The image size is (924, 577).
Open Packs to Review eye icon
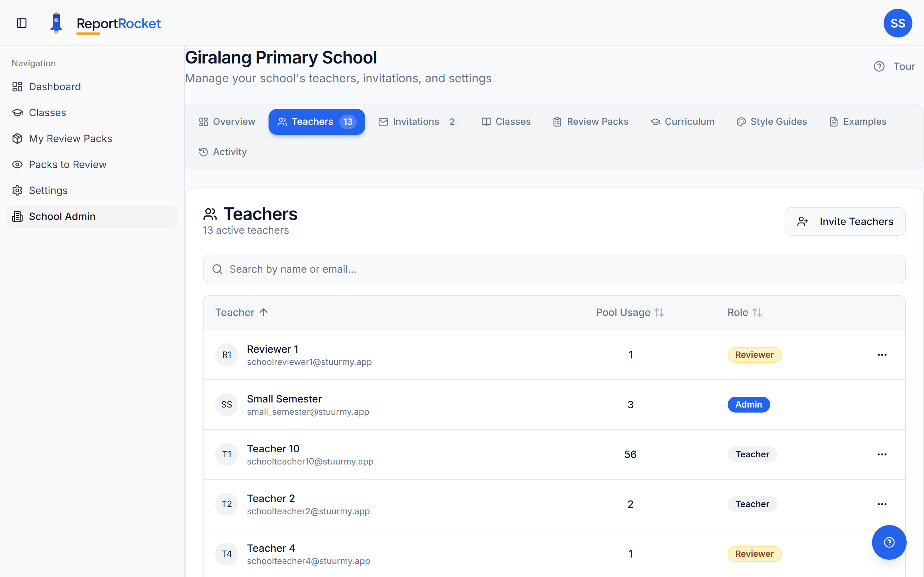(x=17, y=164)
